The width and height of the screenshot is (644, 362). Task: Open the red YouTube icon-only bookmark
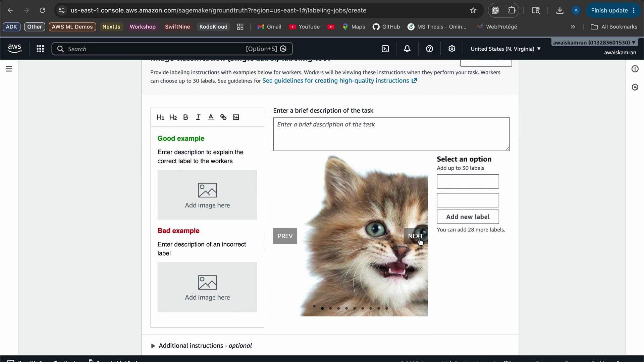tap(331, 27)
